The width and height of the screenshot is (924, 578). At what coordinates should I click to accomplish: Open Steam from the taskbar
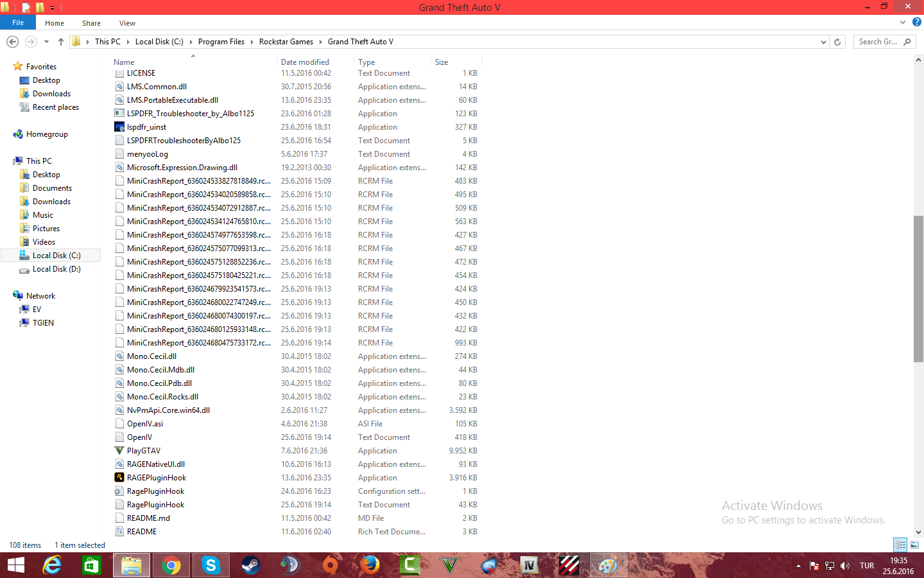click(250, 565)
